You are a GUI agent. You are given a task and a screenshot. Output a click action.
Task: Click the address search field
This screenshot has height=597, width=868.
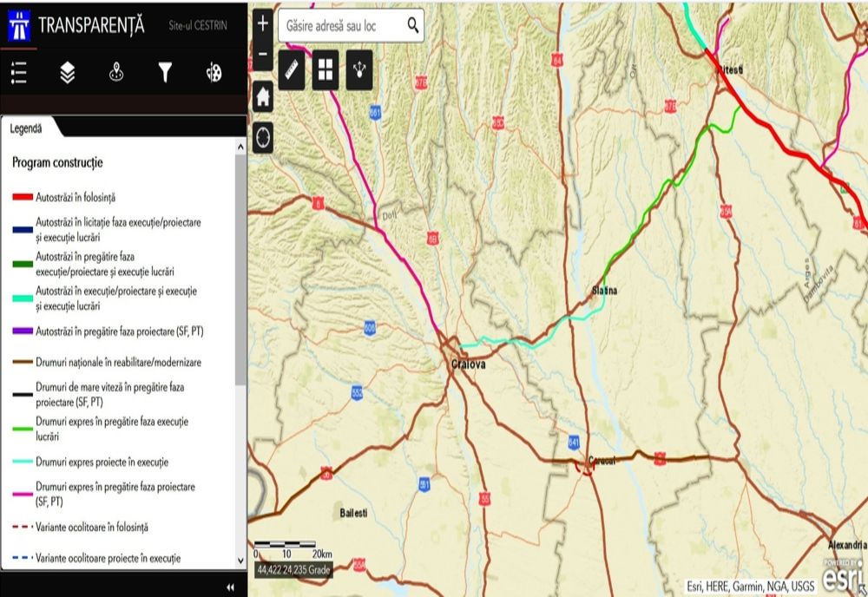340,26
